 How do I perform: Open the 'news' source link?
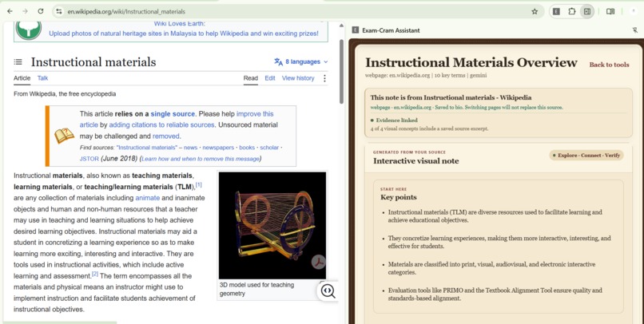coord(191,148)
